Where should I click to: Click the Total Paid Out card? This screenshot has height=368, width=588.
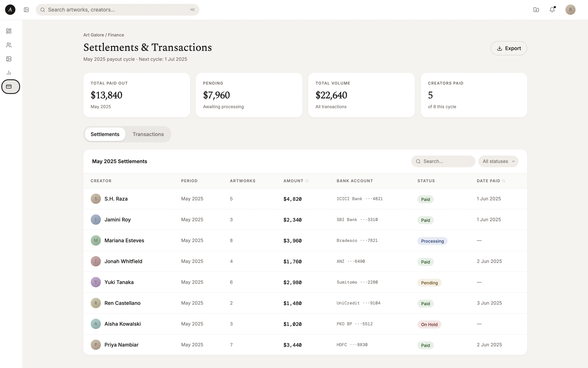[x=137, y=95]
